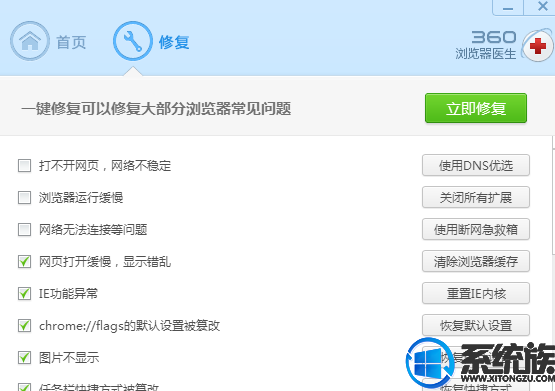Image resolution: width=555 pixels, height=391 pixels.
Task: Open the 修复 tab
Action: click(174, 42)
